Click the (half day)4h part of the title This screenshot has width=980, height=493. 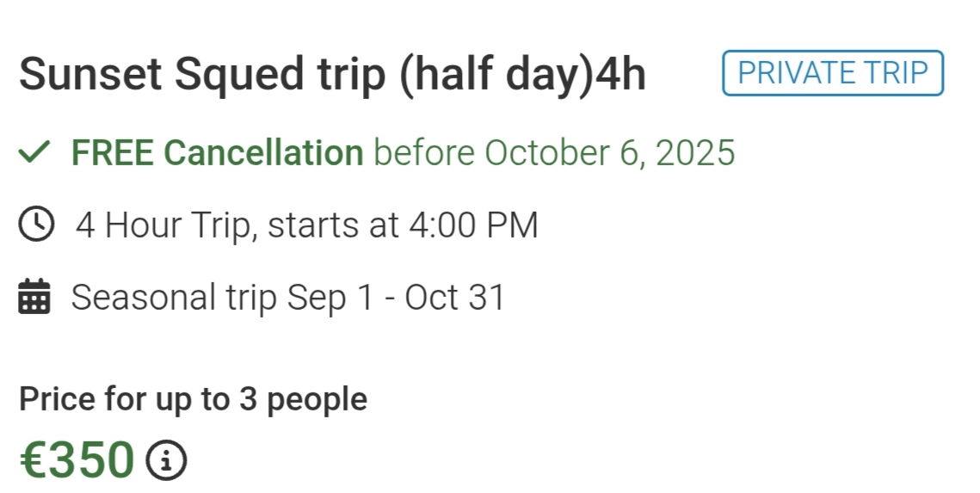tap(522, 75)
